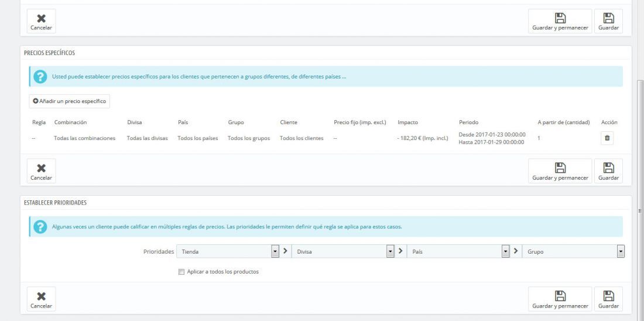The height and width of the screenshot is (321, 644).
Task: Click Guardar in the top panel
Action: click(x=608, y=21)
